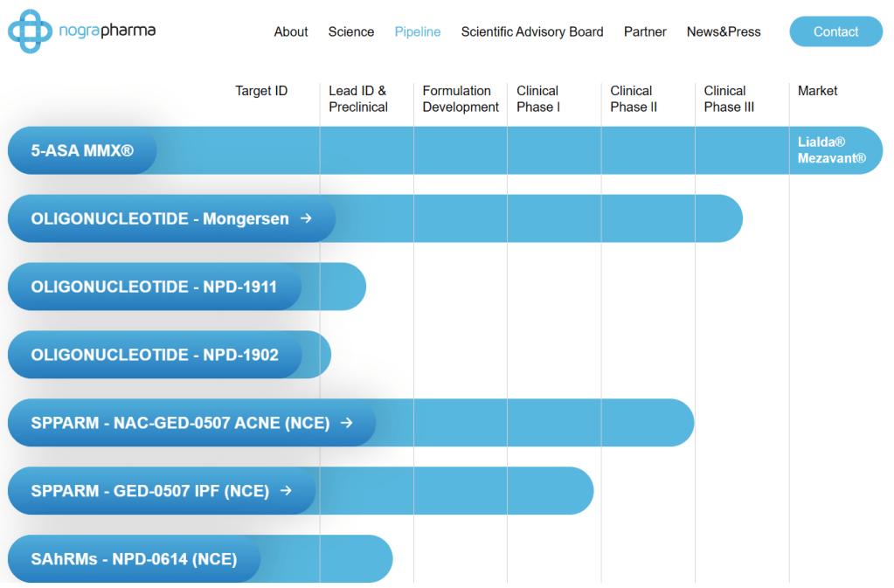Select the 5-ASA MMX® pipeline entry

point(82,150)
